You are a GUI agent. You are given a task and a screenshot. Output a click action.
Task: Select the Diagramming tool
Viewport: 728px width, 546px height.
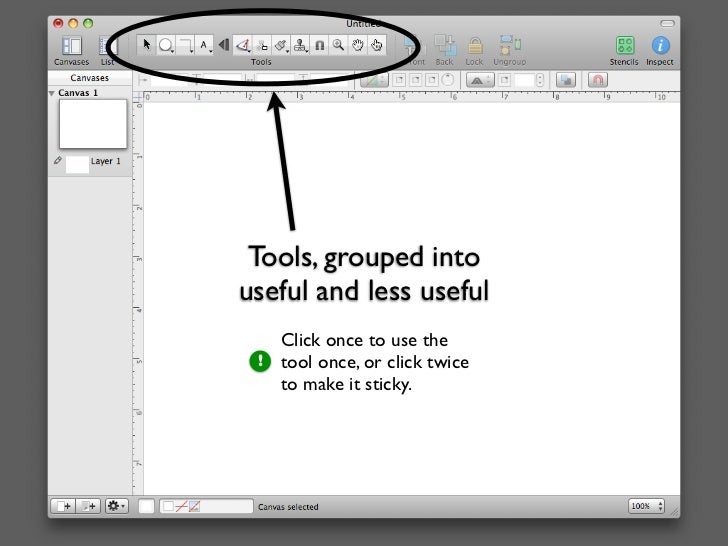click(x=262, y=45)
